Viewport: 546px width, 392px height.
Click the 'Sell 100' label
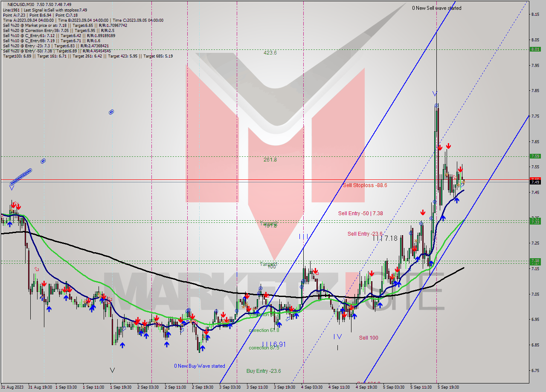coord(368,338)
